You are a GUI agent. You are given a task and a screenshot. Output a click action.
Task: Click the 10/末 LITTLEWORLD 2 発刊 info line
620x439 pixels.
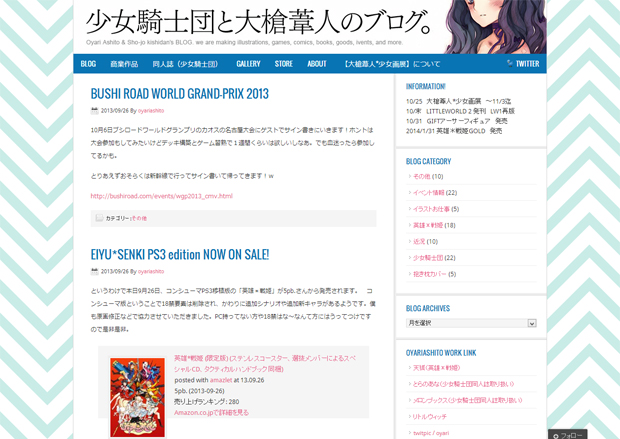click(x=460, y=111)
